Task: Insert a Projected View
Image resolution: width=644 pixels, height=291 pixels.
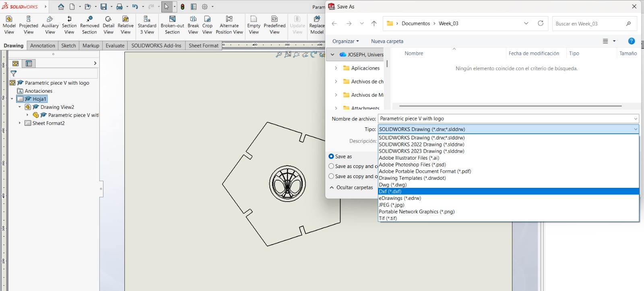Action: [29, 25]
